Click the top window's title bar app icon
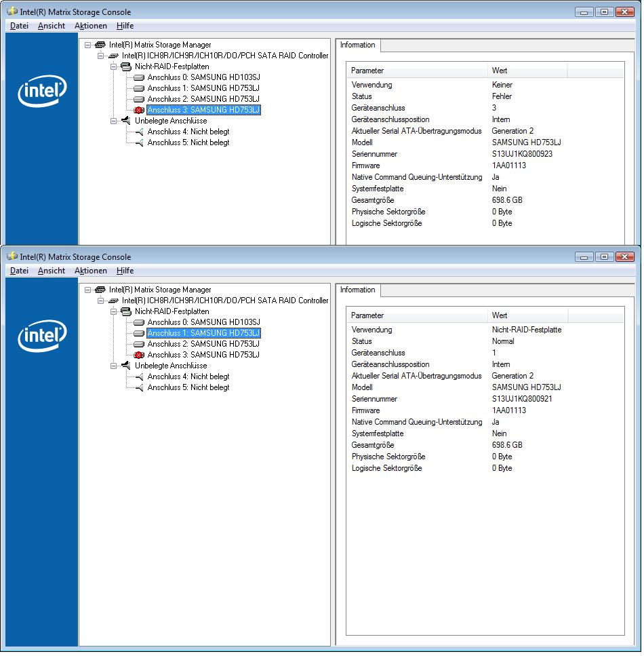The height and width of the screenshot is (656, 644). point(12,12)
